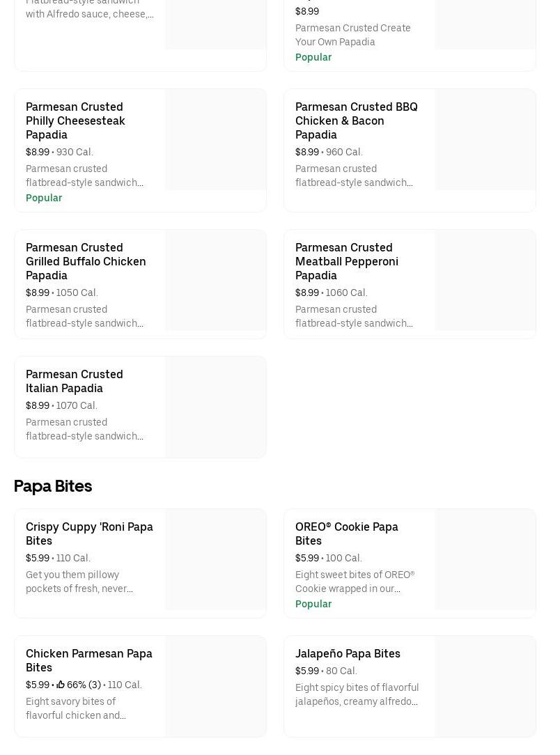This screenshot has width=560, height=755.
Task: Choose Parmesan Crusted Meatball Pepperoni Papadia
Action: tap(347, 261)
